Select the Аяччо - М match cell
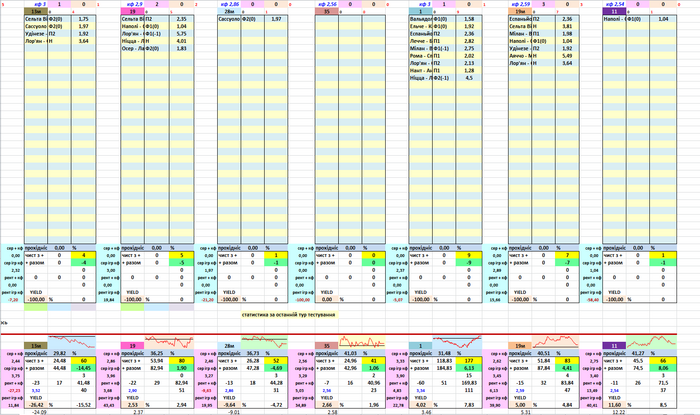The height and width of the screenshot is (415, 700). pyautogui.click(x=520, y=56)
